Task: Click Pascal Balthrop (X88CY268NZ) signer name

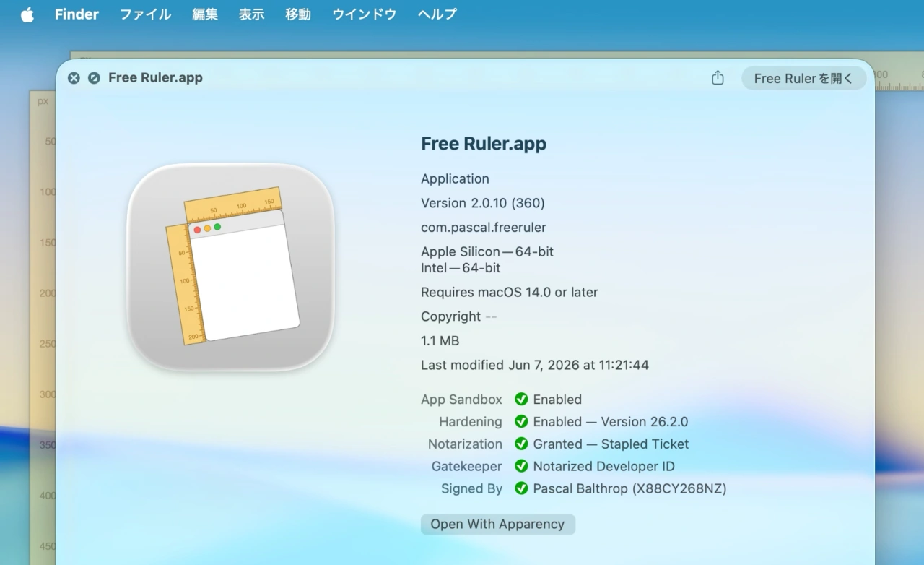Action: pyautogui.click(x=629, y=488)
